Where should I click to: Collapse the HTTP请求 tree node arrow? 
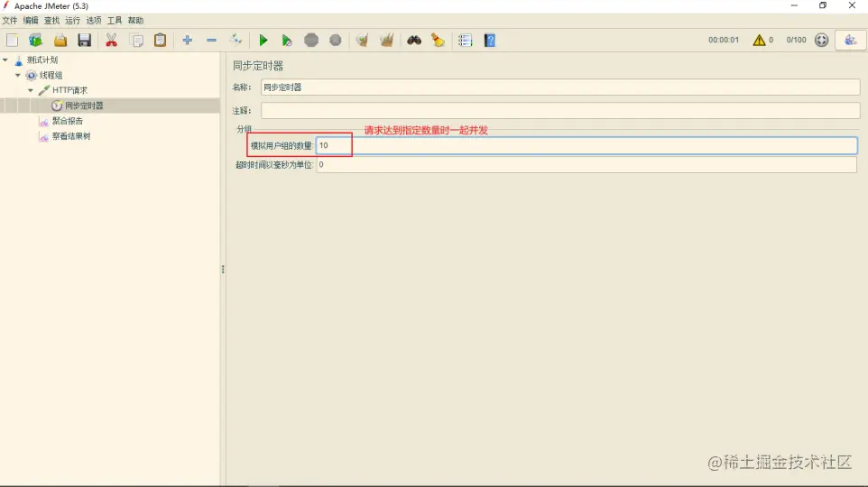click(x=31, y=89)
